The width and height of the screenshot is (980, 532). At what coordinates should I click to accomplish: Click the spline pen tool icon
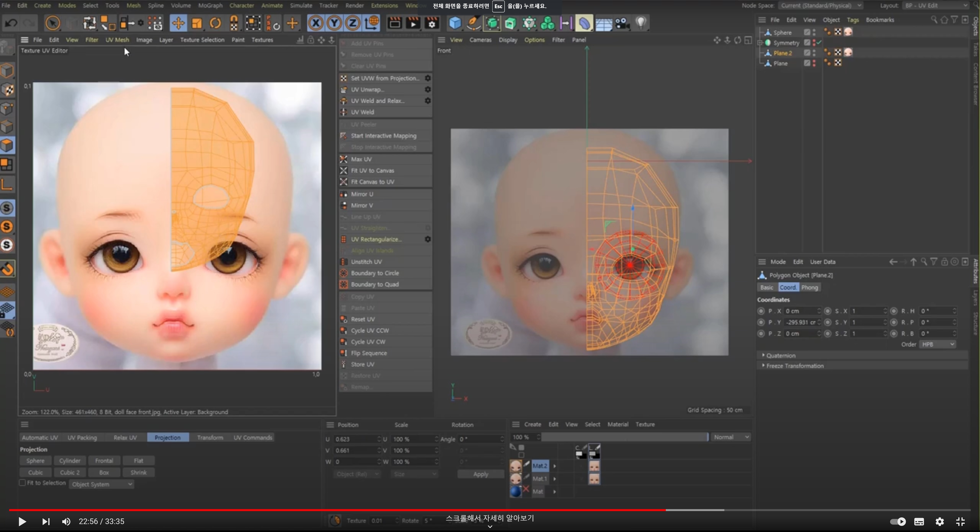click(x=473, y=23)
